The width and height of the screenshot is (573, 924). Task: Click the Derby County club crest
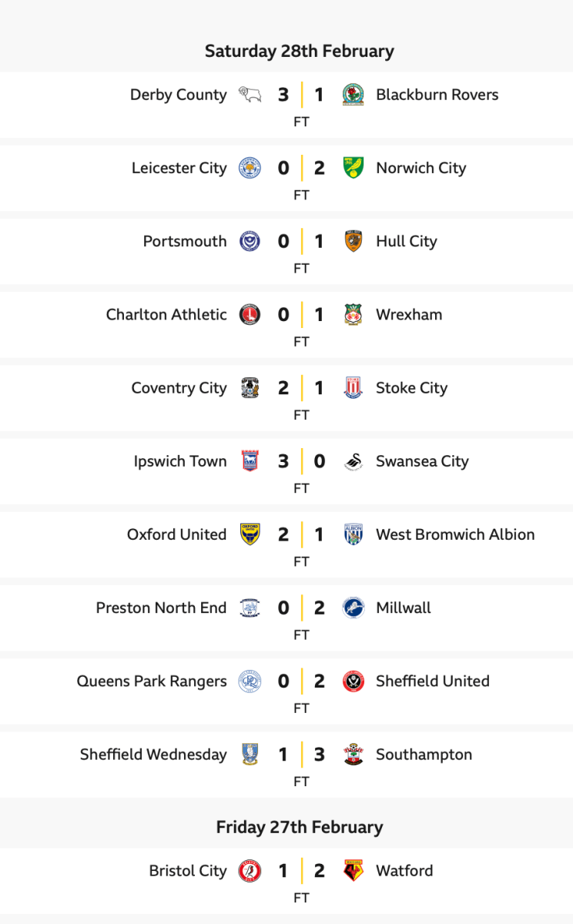pyautogui.click(x=250, y=95)
